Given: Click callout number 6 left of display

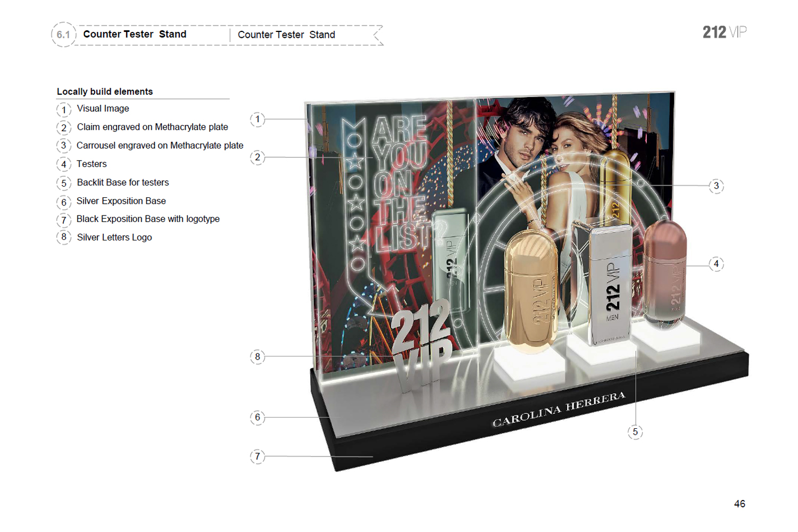Looking at the screenshot, I should click(x=257, y=417).
